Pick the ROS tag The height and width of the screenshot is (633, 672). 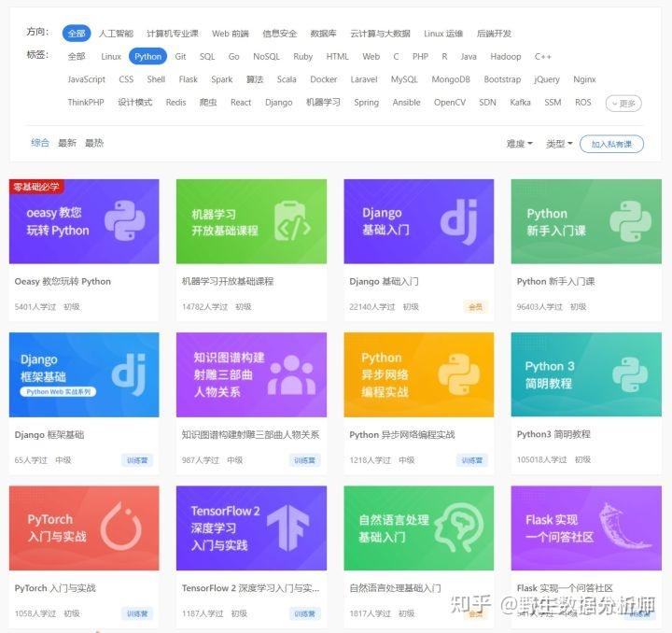coord(582,103)
